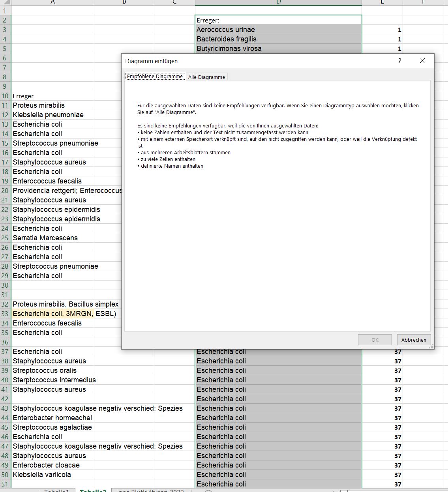Switch to the Alle Diagramme tab
This screenshot has width=448, height=492.
206,77
